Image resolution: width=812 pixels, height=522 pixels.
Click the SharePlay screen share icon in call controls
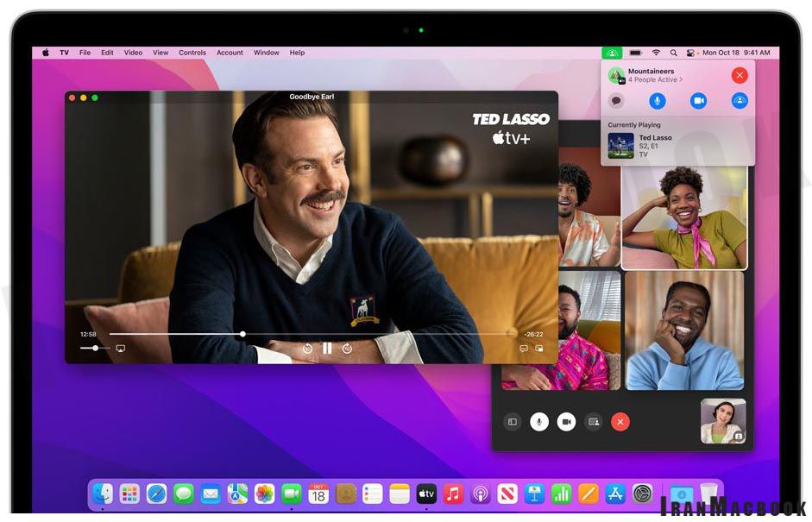[592, 422]
